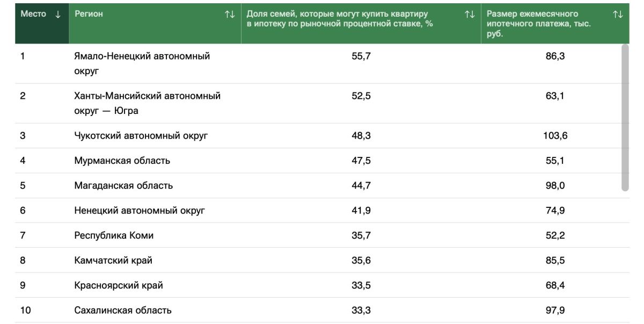Select the Ненецкий автономный округ row

(x=322, y=211)
